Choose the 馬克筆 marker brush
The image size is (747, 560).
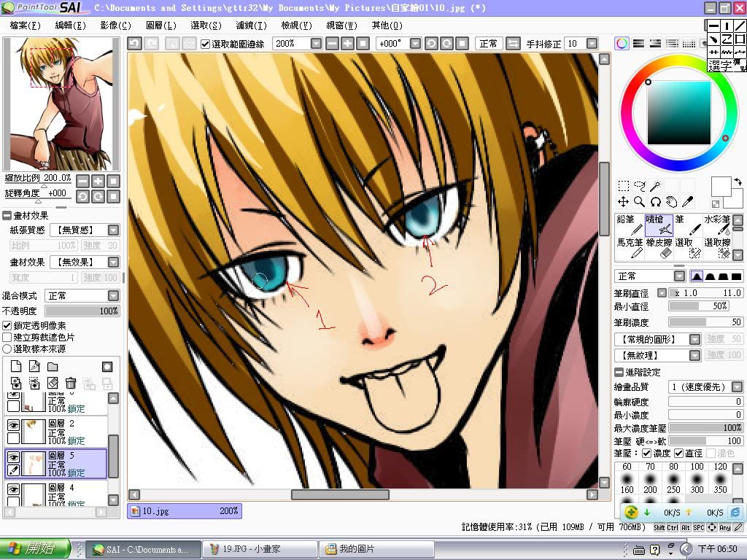tap(630, 248)
